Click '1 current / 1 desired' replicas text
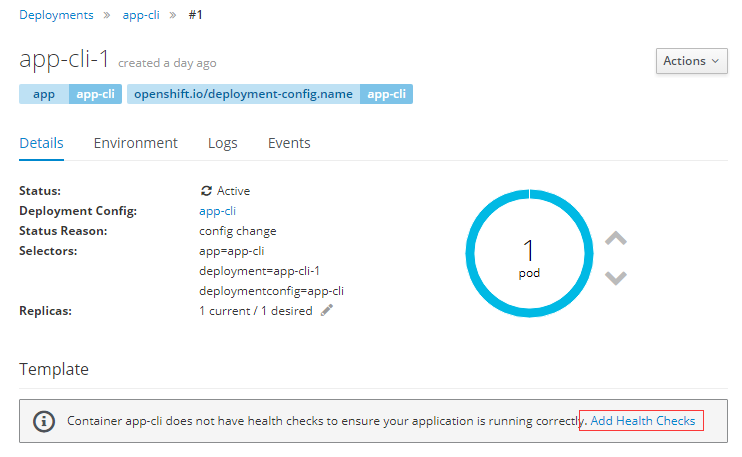Image resolution: width=742 pixels, height=457 pixels. tap(256, 311)
